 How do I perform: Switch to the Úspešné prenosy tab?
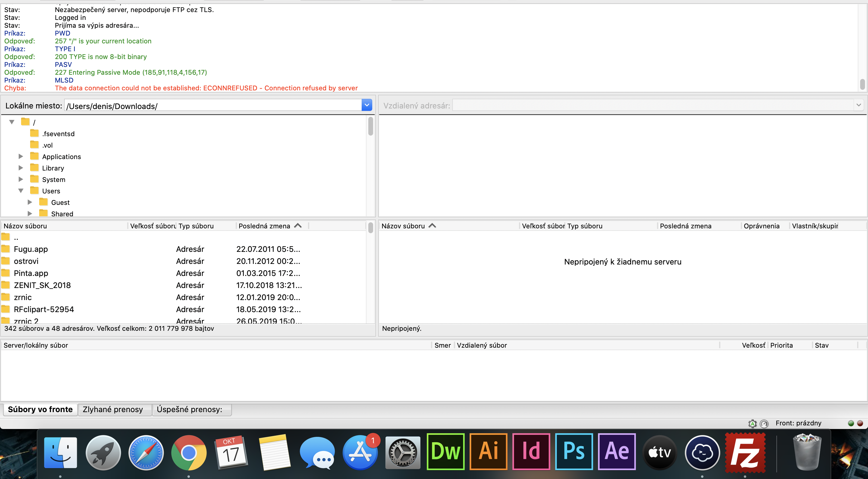(x=189, y=409)
